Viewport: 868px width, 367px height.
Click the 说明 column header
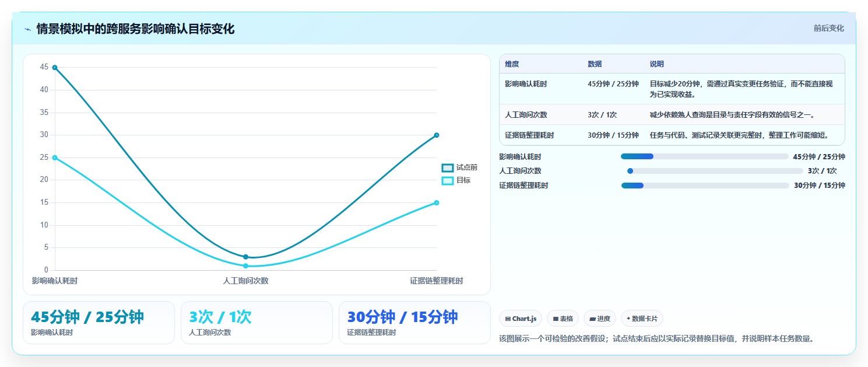click(x=657, y=64)
